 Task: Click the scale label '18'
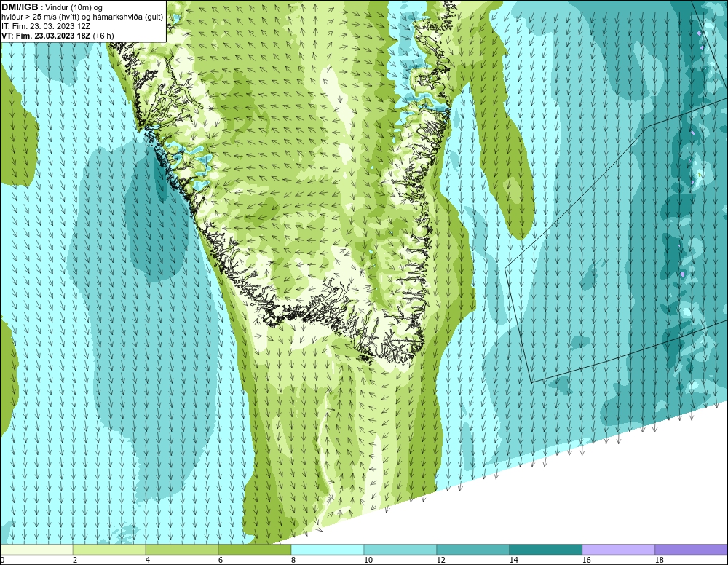660,560
